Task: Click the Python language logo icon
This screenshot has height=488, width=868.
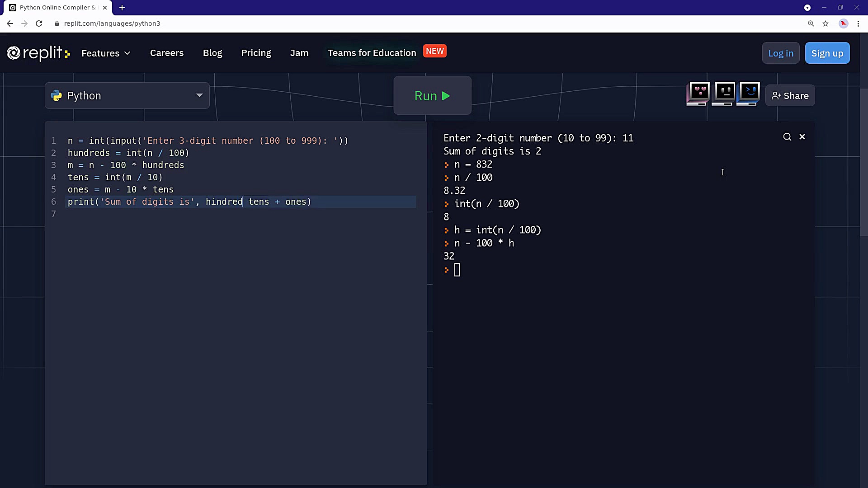Action: (57, 96)
